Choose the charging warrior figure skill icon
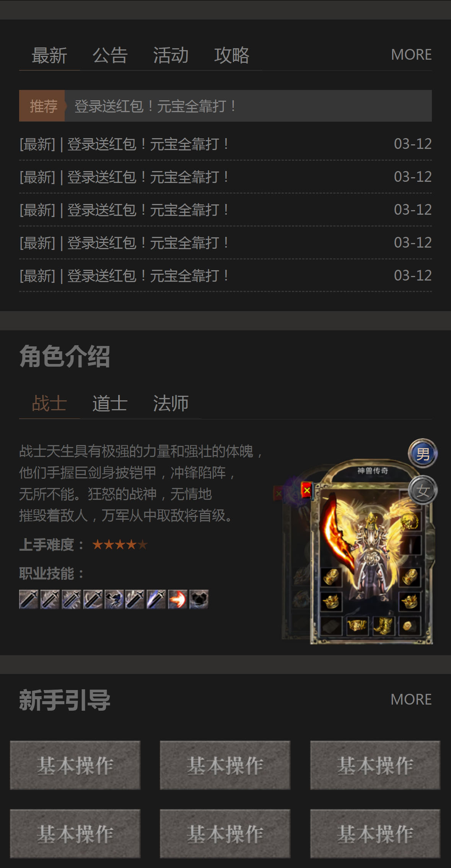 tap(114, 599)
